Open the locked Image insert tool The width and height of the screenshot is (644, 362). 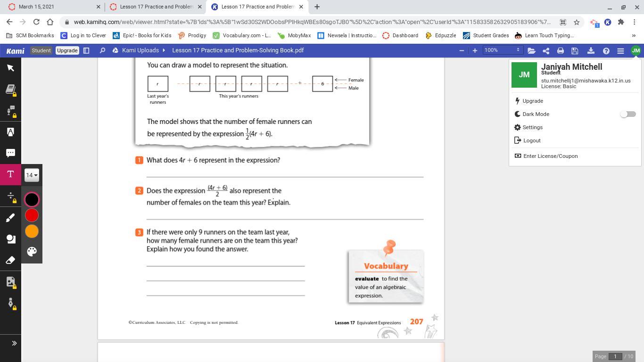tap(10, 282)
